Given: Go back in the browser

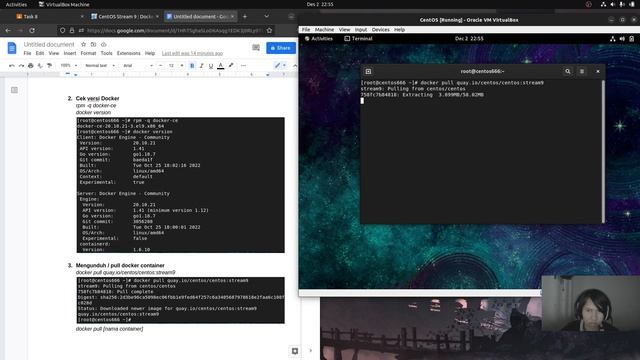Looking at the screenshot, I should pos(8,30).
